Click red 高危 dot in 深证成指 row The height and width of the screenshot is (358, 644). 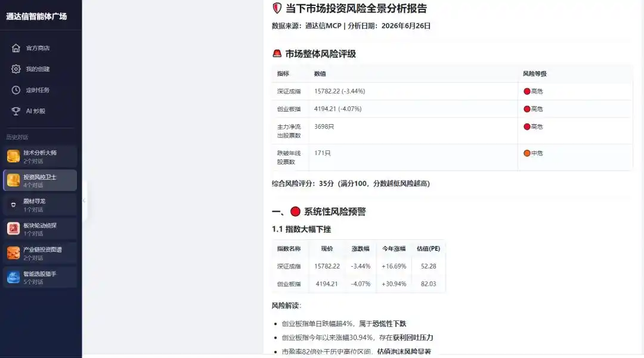coord(527,91)
